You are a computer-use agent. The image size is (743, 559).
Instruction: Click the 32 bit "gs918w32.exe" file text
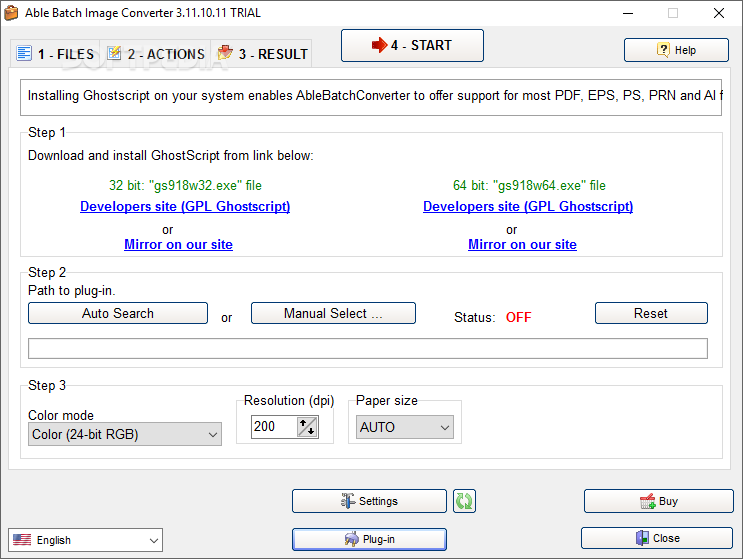[185, 185]
